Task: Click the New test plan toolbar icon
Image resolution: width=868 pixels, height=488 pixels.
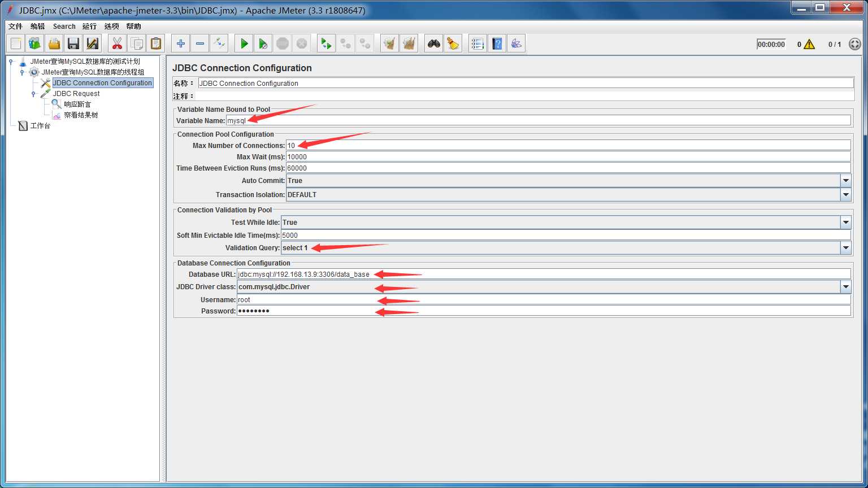Action: [16, 43]
